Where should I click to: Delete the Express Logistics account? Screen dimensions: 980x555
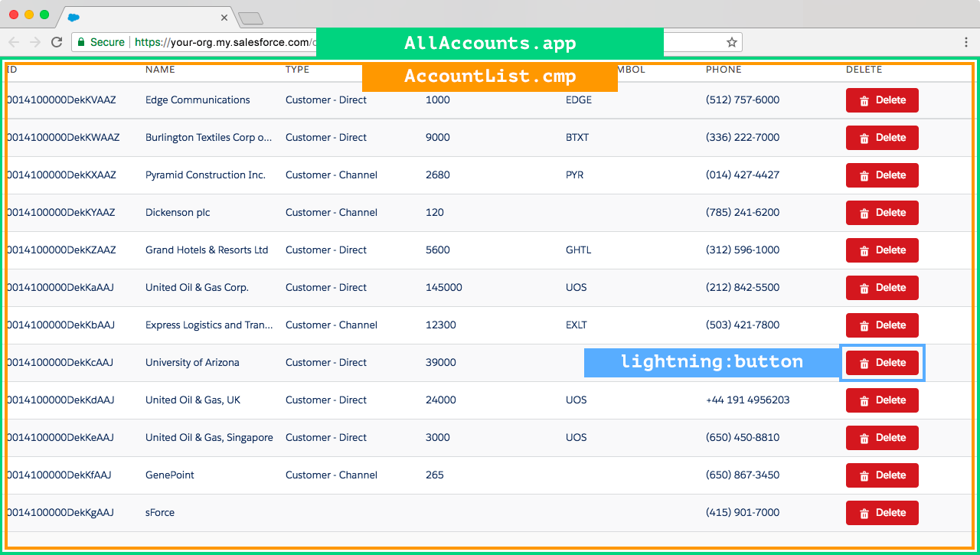click(x=882, y=325)
